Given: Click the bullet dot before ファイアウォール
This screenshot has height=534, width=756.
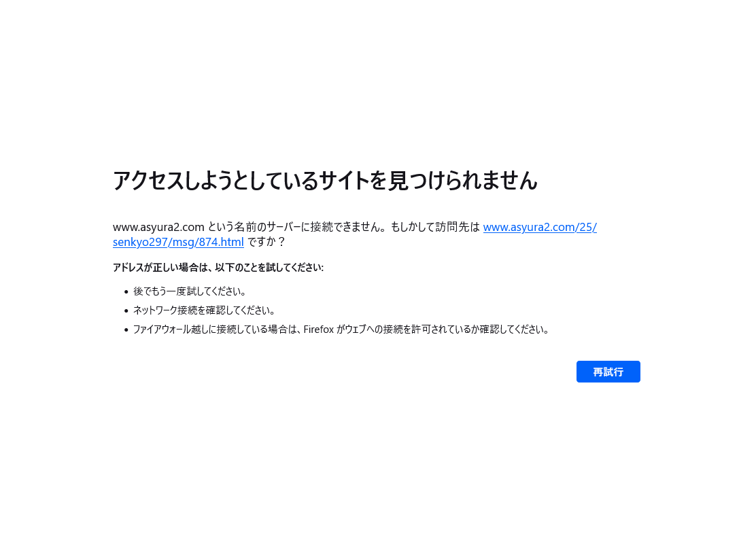Looking at the screenshot, I should click(x=126, y=330).
